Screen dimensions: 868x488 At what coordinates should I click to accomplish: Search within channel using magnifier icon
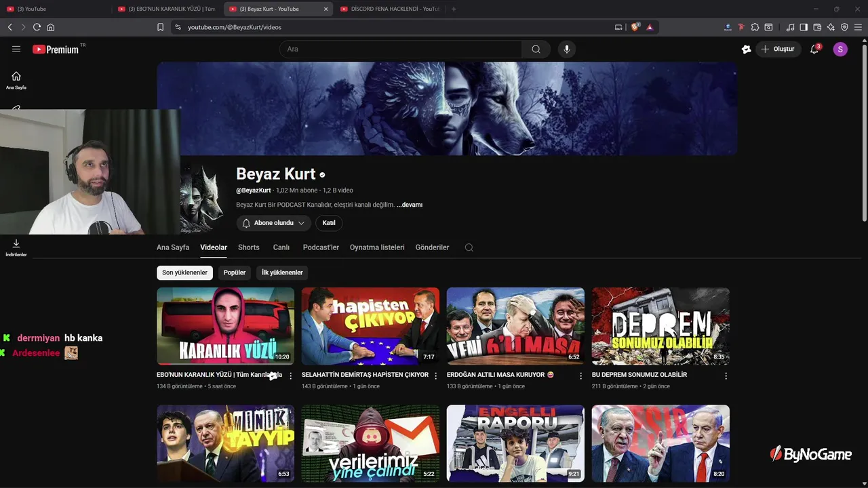[x=469, y=247]
